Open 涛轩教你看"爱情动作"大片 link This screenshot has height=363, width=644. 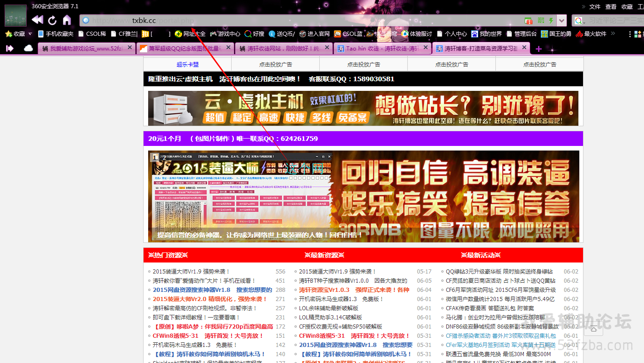[x=204, y=281]
